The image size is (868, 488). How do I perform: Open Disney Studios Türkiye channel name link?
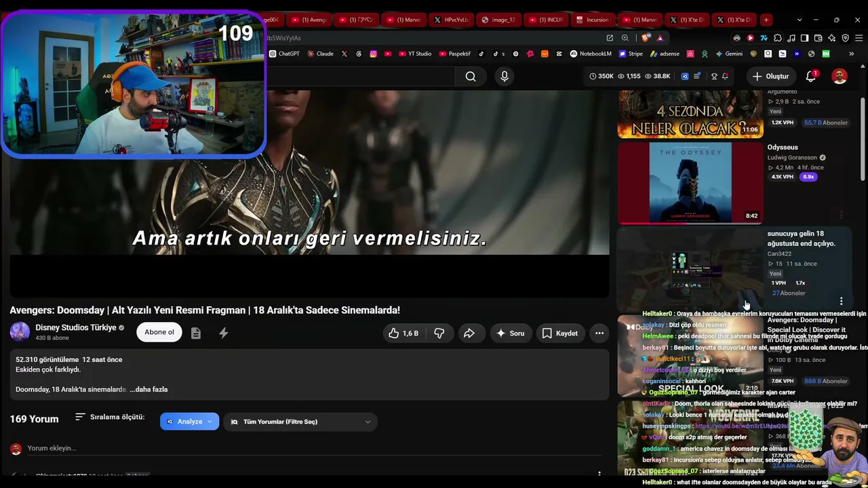[76, 327]
